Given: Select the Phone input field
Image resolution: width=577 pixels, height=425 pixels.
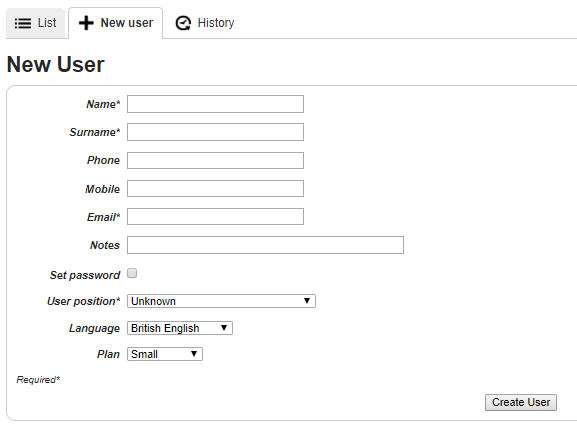Looking at the screenshot, I should point(215,160).
